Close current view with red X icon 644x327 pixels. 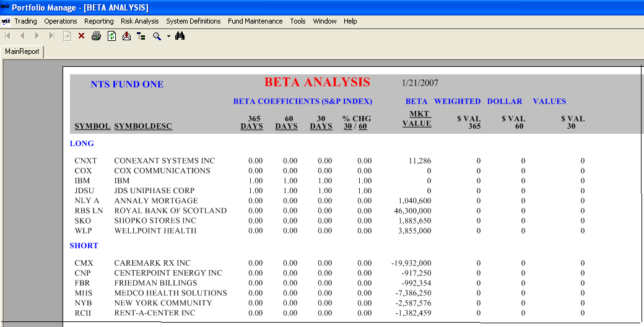click(81, 36)
